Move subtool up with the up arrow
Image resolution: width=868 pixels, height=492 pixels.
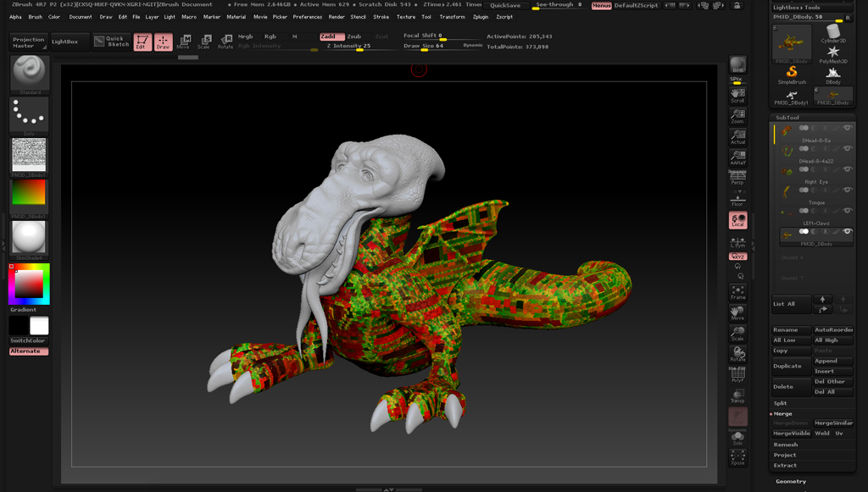[x=822, y=299]
